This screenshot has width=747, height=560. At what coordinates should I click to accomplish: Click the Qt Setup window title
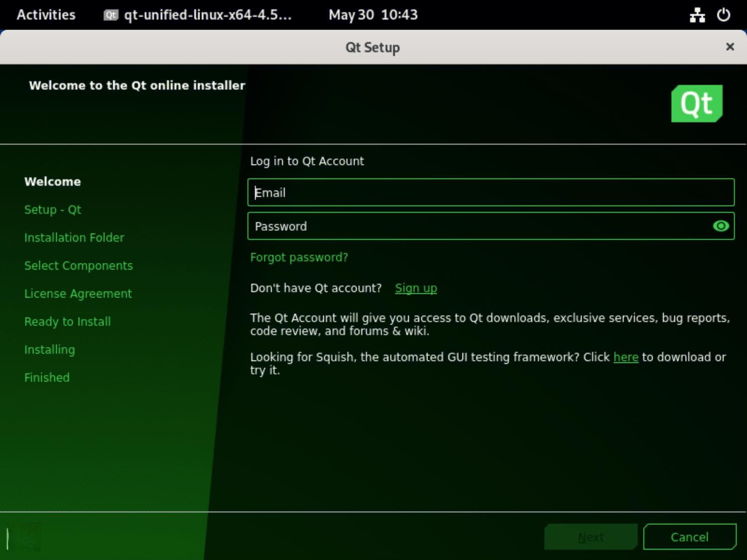coord(373,47)
